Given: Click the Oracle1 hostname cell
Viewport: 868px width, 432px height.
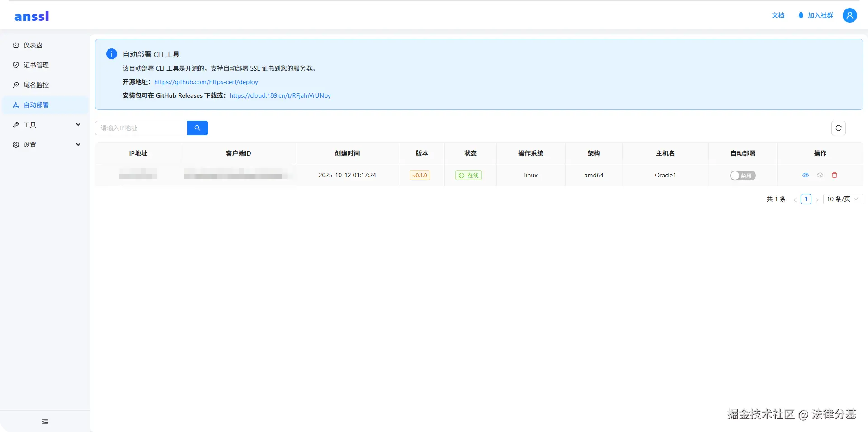Looking at the screenshot, I should click(x=665, y=175).
